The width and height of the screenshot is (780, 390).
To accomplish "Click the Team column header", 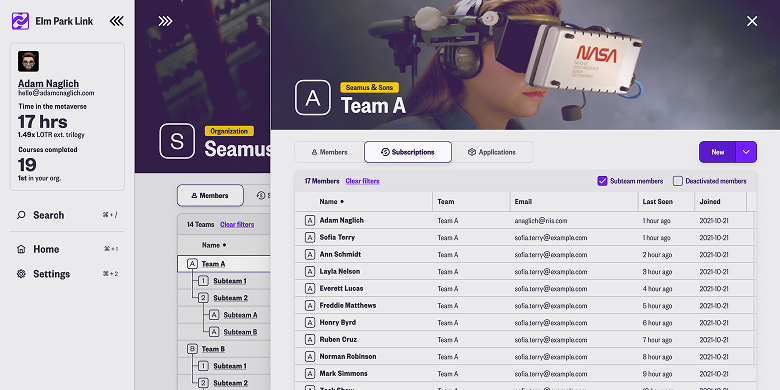I will point(446,201).
